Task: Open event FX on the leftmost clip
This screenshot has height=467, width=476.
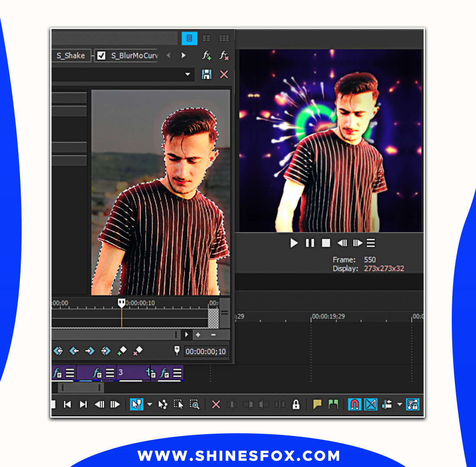Action: (x=58, y=373)
